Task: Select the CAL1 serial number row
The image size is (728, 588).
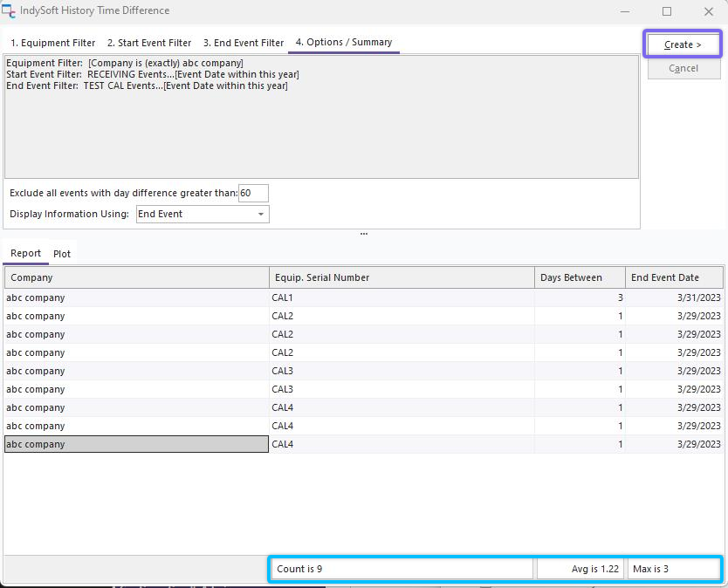Action: pyautogui.click(x=402, y=297)
